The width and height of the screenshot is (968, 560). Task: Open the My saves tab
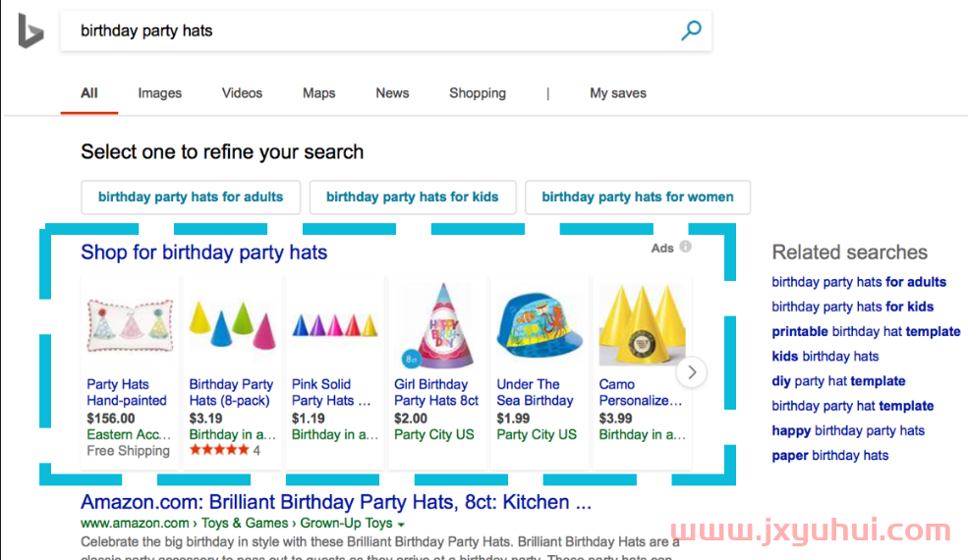click(618, 93)
